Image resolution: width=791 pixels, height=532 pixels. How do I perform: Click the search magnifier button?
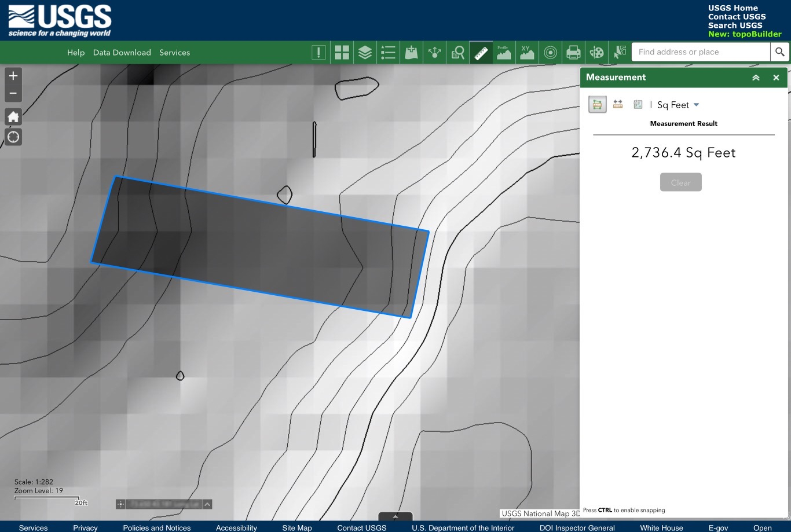pos(779,52)
